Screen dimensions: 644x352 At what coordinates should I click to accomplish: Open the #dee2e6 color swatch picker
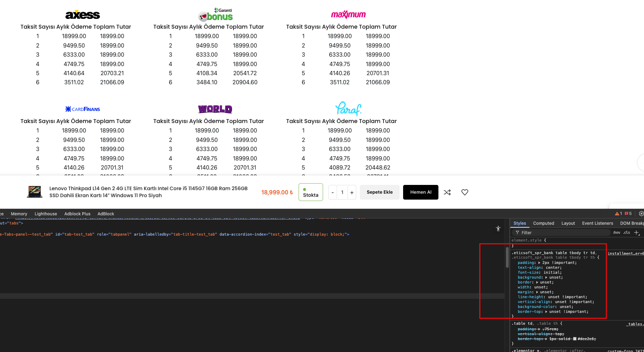574,339
